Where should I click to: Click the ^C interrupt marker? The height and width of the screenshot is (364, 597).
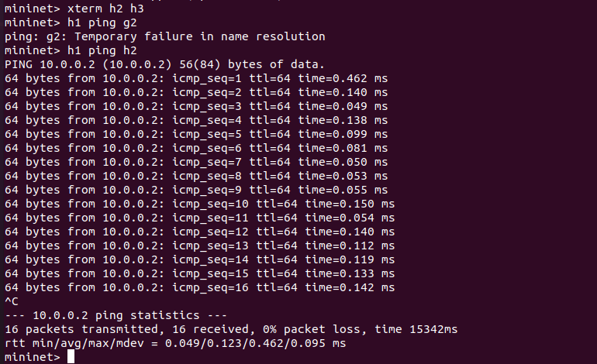(x=11, y=301)
